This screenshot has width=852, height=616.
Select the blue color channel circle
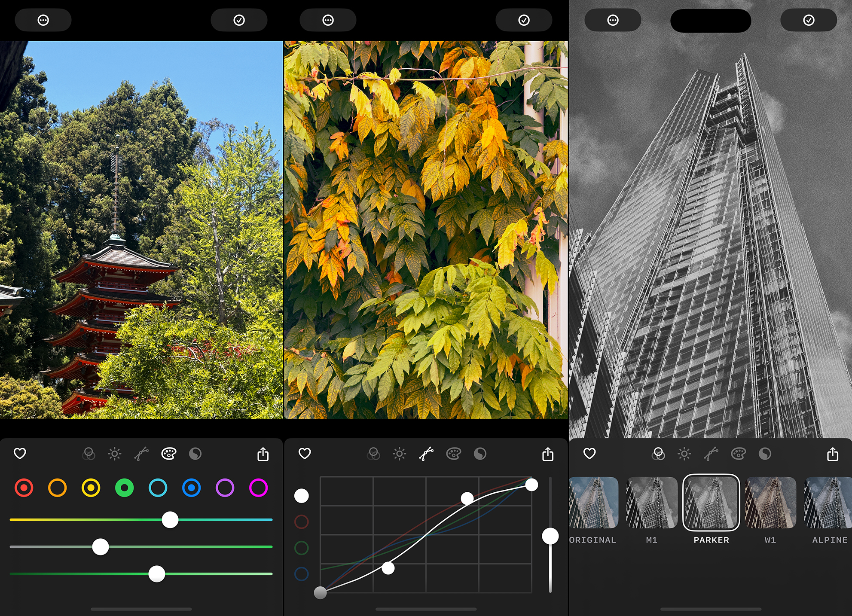[x=192, y=488]
